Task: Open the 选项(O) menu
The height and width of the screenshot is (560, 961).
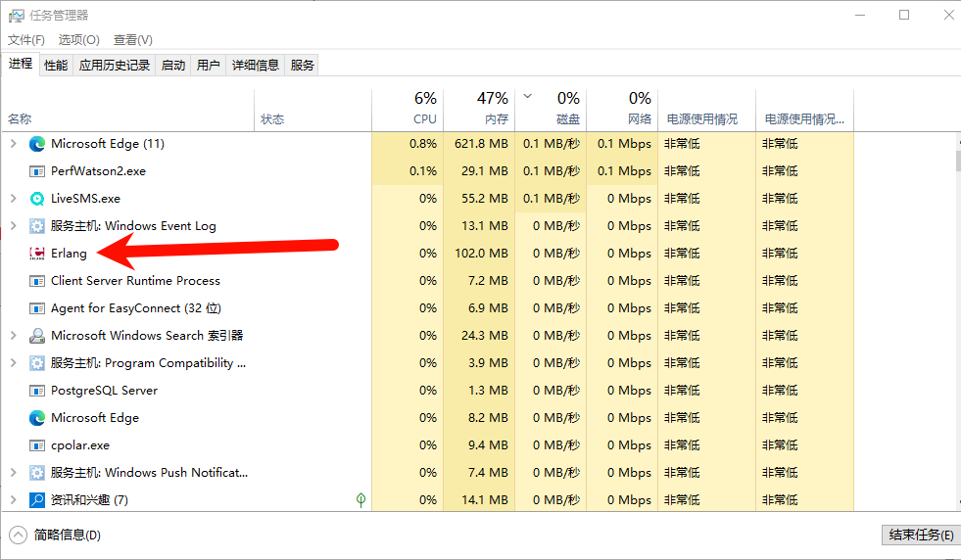Action: [79, 40]
